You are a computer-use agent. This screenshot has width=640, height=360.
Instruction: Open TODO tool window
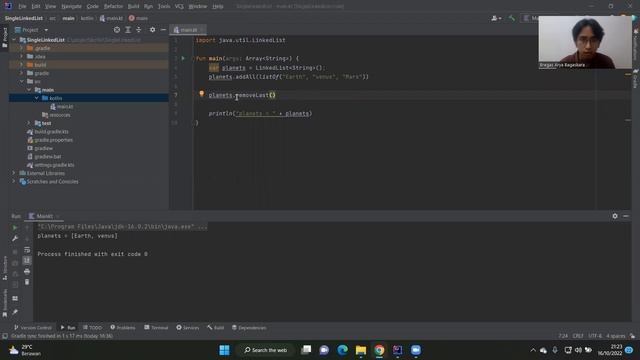pyautogui.click(x=92, y=327)
